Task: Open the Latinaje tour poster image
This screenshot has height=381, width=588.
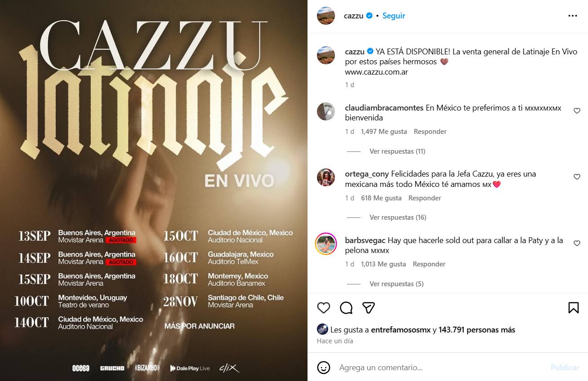Action: point(154,190)
